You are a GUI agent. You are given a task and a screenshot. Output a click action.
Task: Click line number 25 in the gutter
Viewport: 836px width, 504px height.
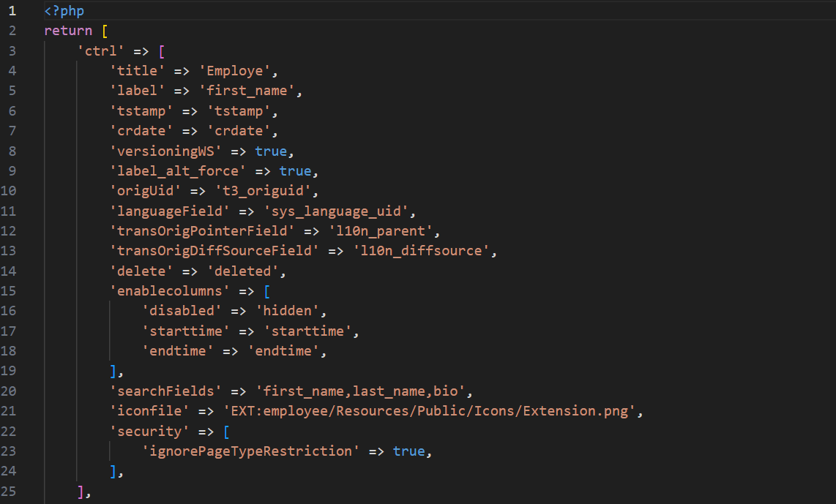(12, 491)
